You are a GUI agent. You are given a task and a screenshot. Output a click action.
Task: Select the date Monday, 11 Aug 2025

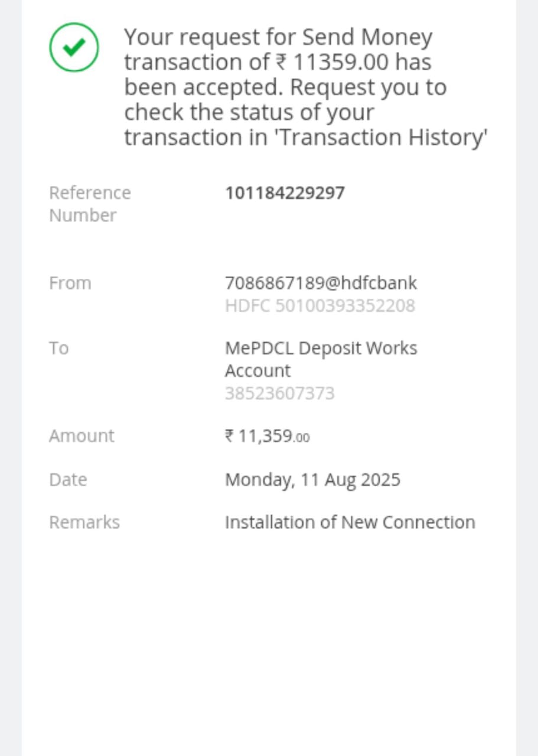pos(312,480)
